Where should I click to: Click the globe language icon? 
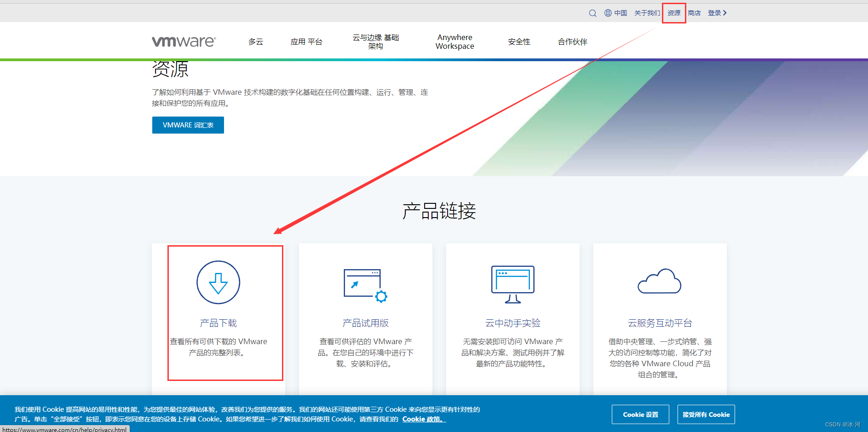(x=607, y=13)
